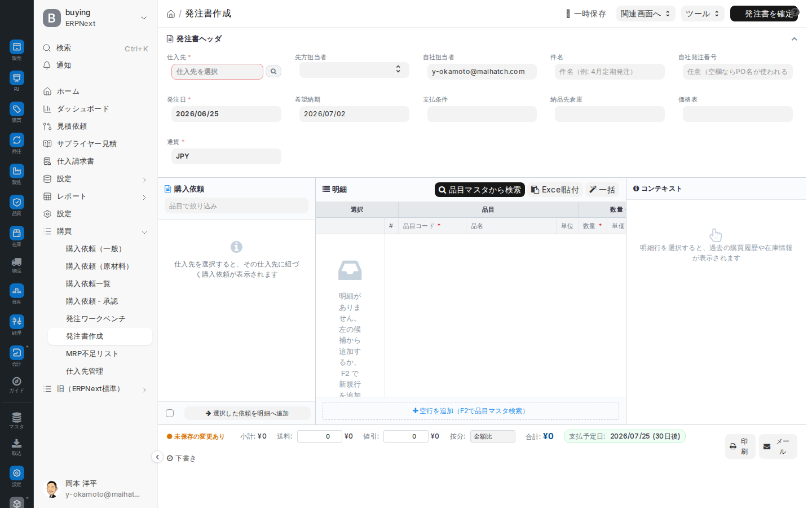This screenshot has width=812, height=508.
Task: Open the 取込 import icon
Action: [x=17, y=444]
